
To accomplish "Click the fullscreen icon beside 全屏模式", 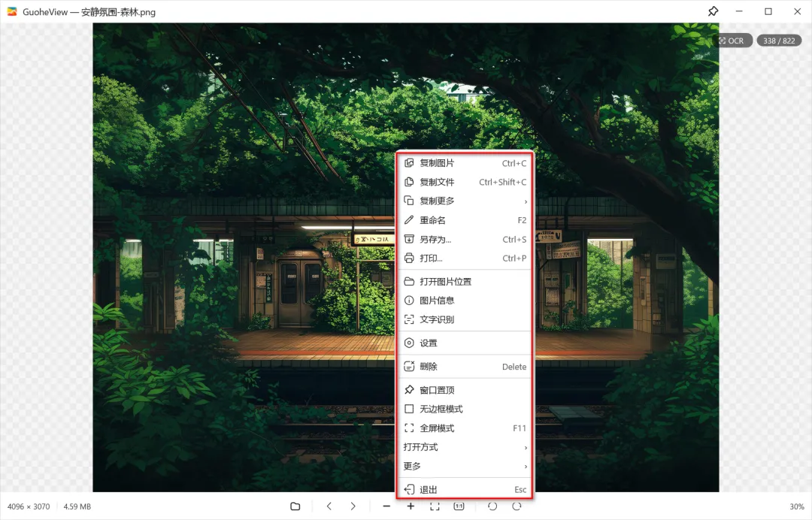I will 409,428.
